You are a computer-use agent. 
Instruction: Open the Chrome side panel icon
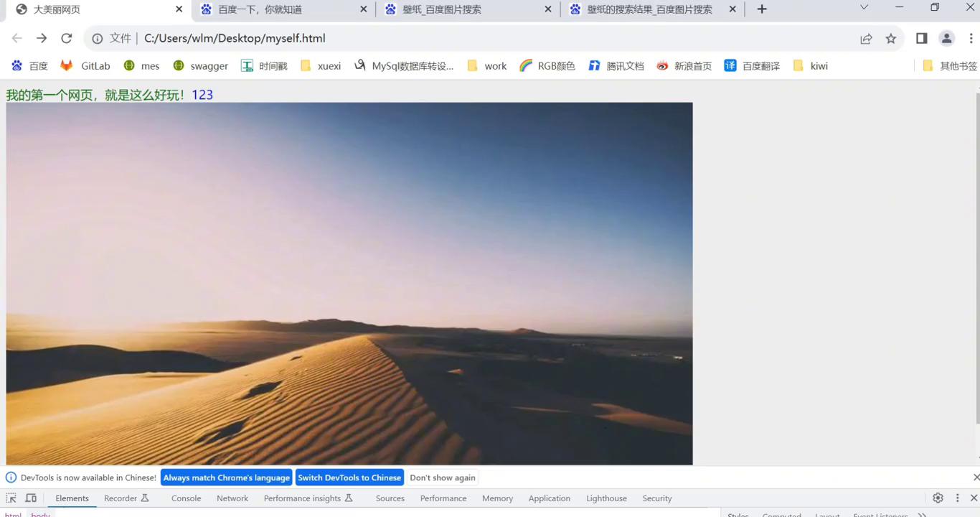click(x=921, y=38)
